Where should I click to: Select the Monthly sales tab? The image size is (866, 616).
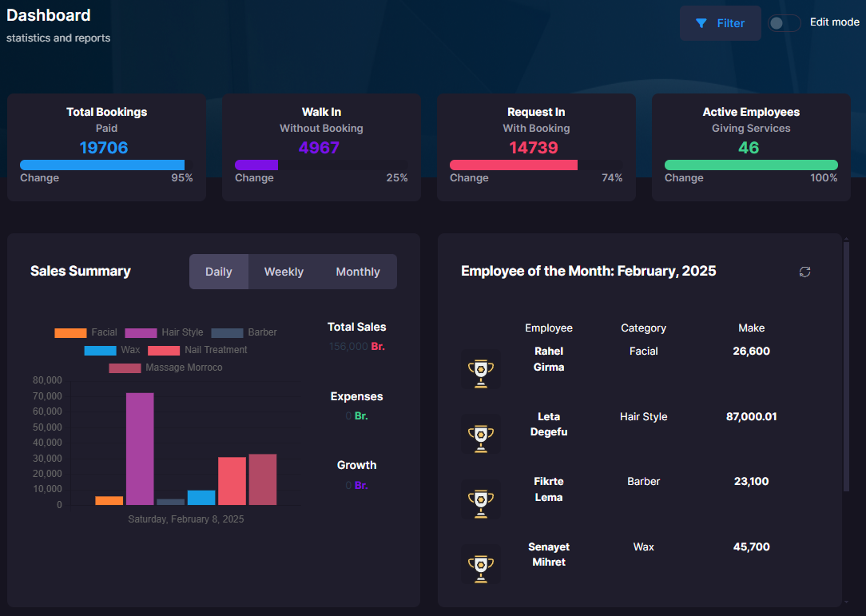(358, 272)
